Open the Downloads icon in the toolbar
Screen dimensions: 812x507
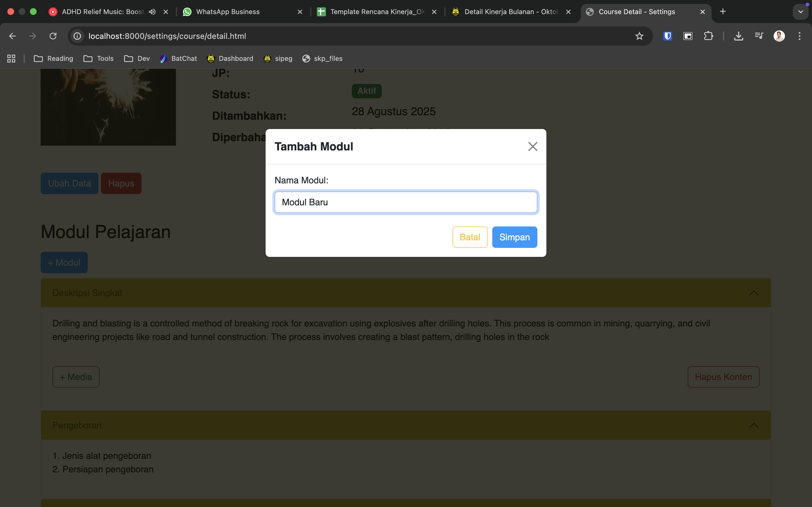coord(738,36)
